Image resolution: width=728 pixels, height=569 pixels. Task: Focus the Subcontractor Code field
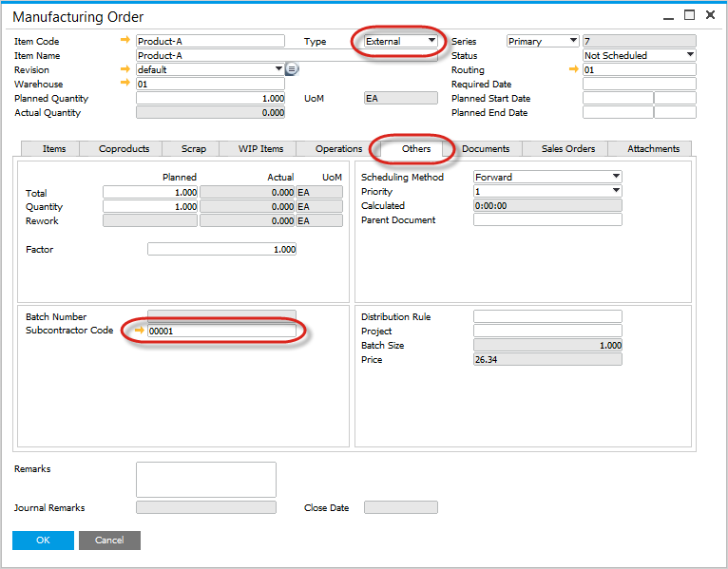(x=221, y=331)
